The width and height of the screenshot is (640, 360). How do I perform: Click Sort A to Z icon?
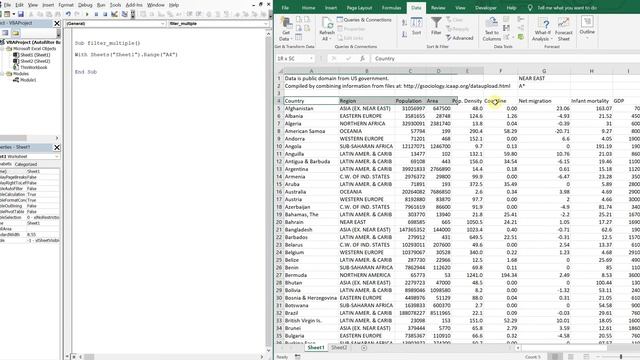tap(404, 22)
